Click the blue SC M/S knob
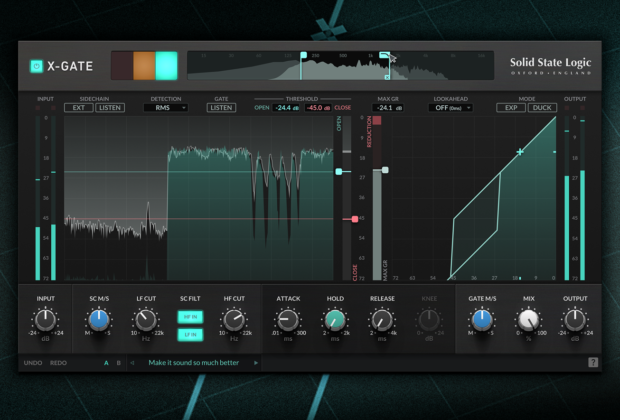The width and height of the screenshot is (620, 420). [98, 320]
